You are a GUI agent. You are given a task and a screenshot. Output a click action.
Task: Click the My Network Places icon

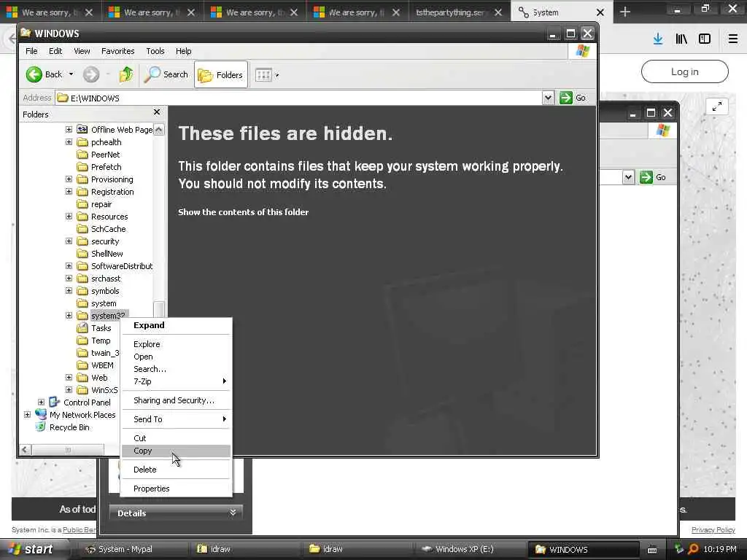coord(41,414)
